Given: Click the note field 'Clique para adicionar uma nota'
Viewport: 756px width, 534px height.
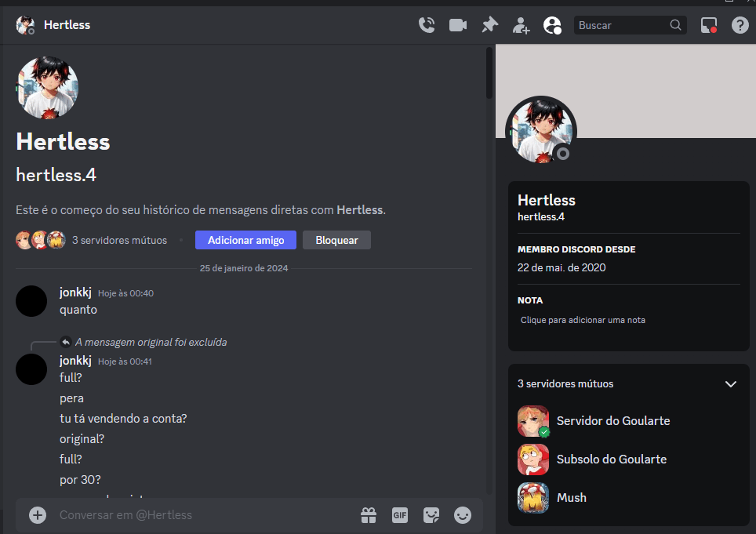Looking at the screenshot, I should [629, 320].
